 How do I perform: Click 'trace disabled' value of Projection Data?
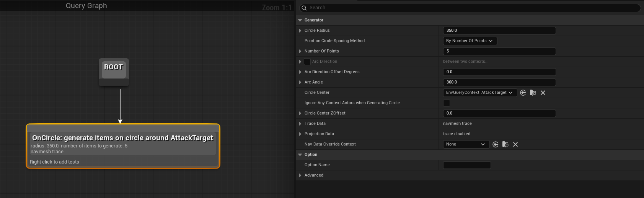click(457, 134)
